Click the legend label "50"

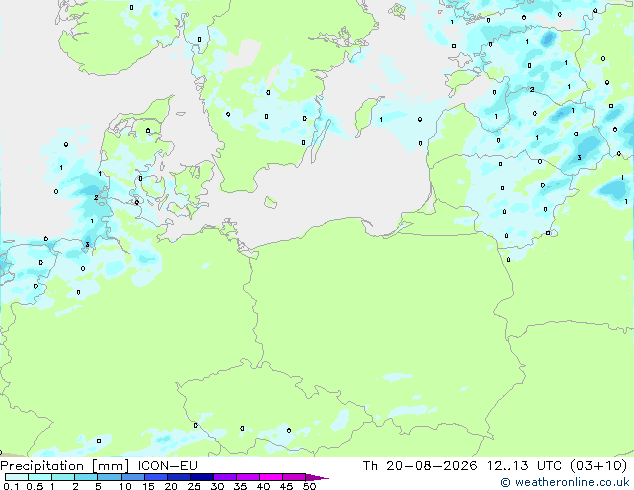click(310, 486)
